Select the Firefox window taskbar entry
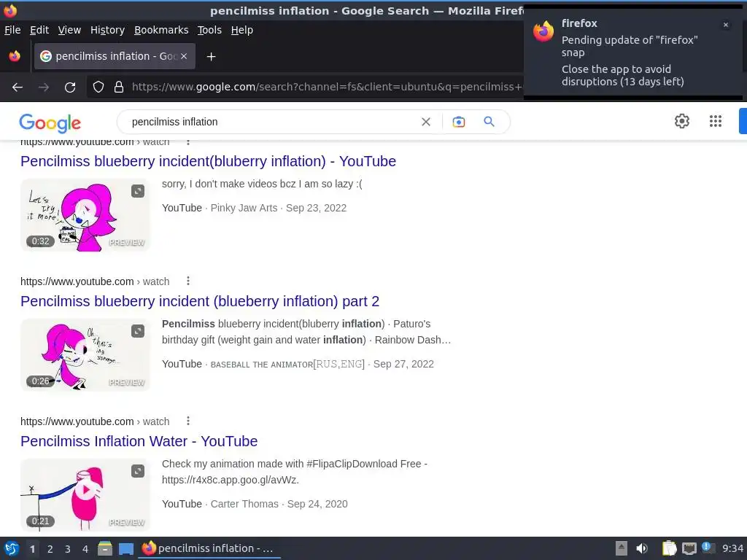 [209, 548]
